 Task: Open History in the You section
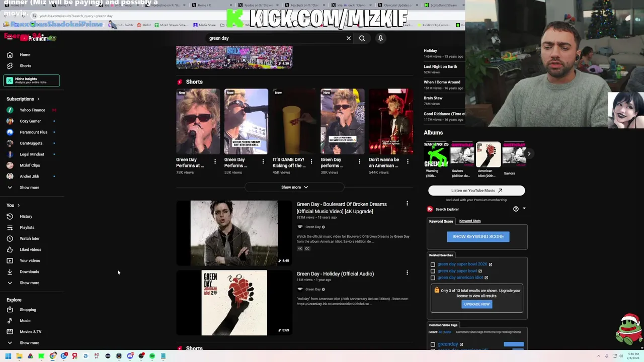click(31, 217)
